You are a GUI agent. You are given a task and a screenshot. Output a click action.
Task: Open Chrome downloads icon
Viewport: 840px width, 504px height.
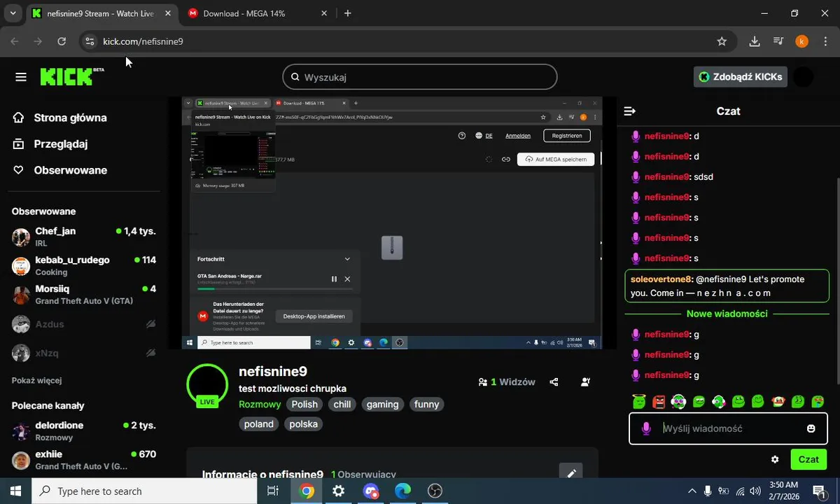tap(755, 41)
